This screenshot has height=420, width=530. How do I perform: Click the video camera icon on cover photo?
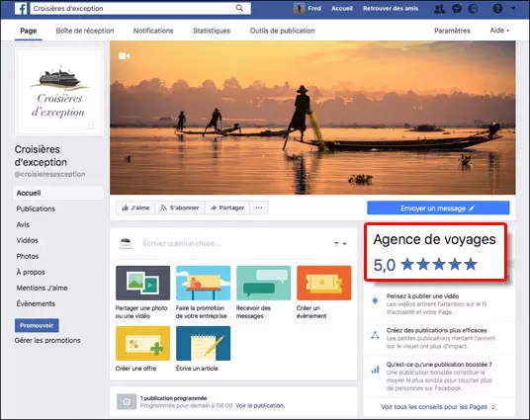click(124, 55)
